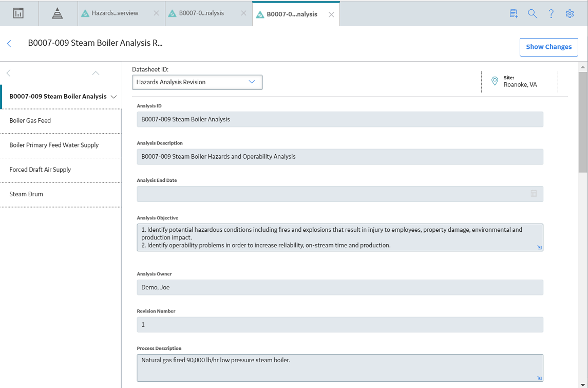Expand B0007-009 Steam Boiler Analysis chevron
The width and height of the screenshot is (588, 388).
coord(114,97)
